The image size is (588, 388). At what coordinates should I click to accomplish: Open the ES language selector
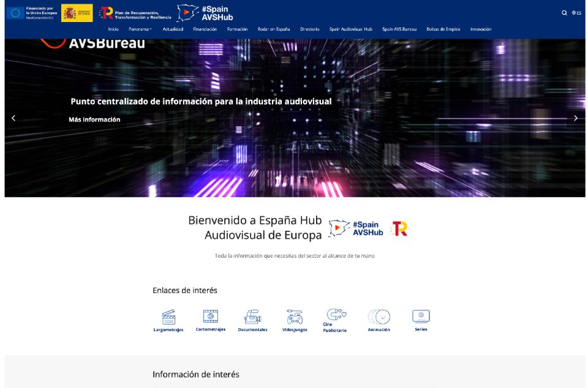[x=576, y=13]
